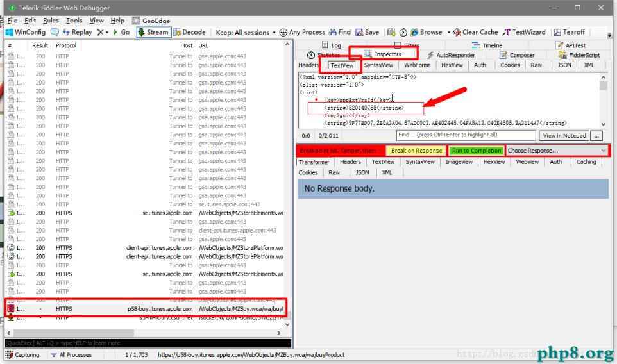Click Run to Completion button
The image size is (617, 364).
(477, 151)
